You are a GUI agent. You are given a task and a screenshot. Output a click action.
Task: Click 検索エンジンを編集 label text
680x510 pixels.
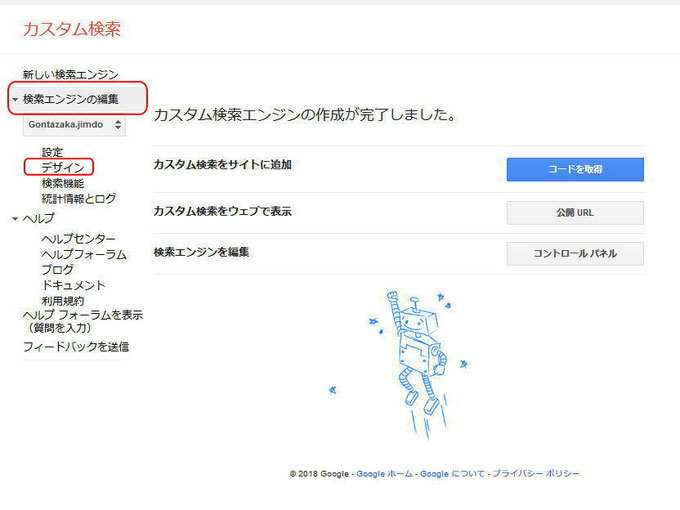pyautogui.click(x=201, y=252)
